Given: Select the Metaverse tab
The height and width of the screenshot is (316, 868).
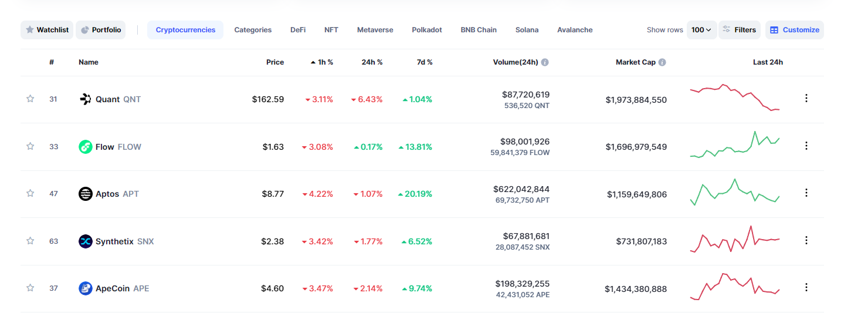Looking at the screenshot, I should (375, 30).
